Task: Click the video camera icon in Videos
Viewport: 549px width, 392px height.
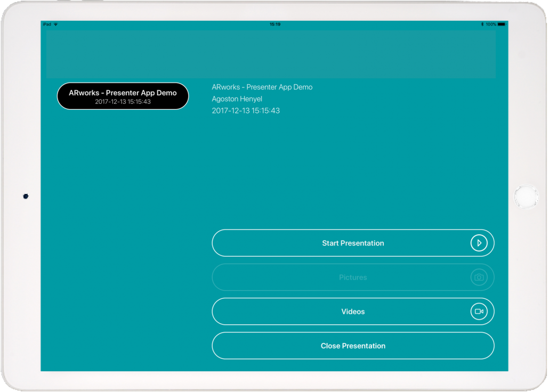Action: pos(479,312)
